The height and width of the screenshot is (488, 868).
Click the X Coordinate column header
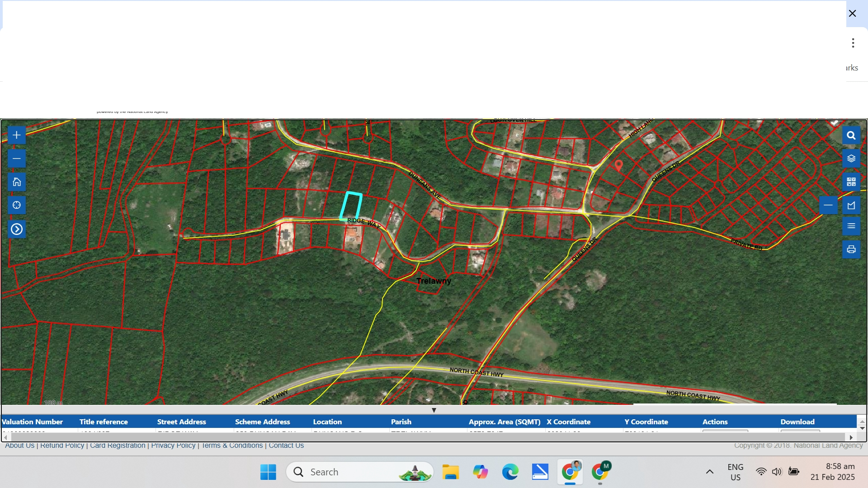pyautogui.click(x=568, y=422)
